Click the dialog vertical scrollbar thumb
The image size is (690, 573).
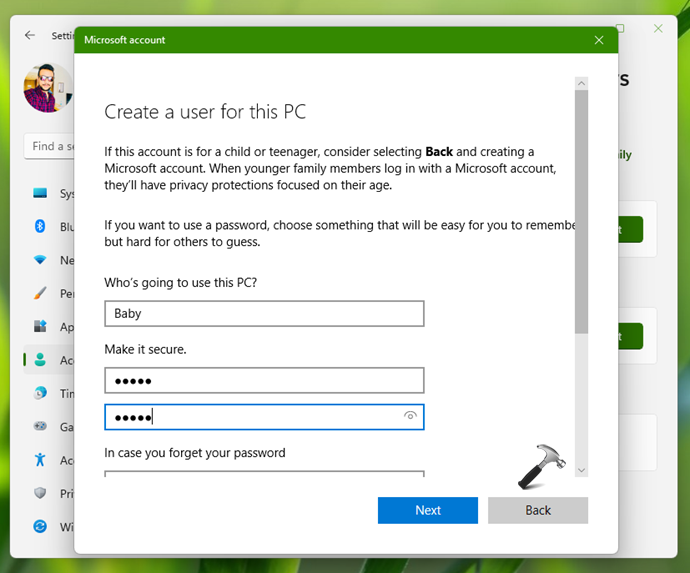click(581, 211)
